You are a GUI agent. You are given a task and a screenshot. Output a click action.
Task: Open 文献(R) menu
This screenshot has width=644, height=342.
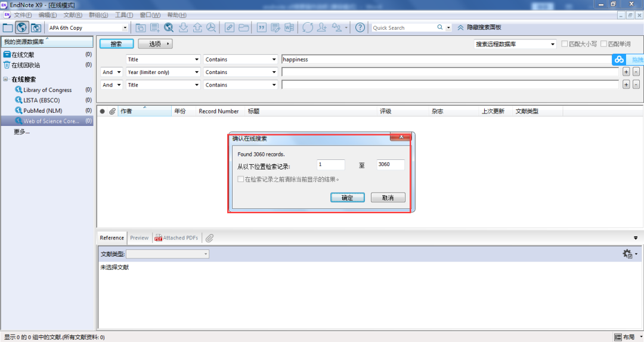(x=73, y=15)
